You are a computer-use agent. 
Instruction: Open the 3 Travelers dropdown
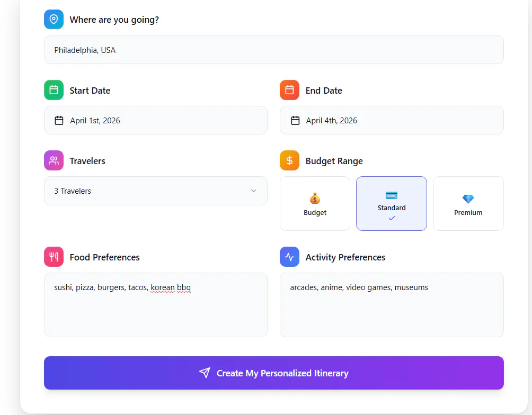pos(156,191)
